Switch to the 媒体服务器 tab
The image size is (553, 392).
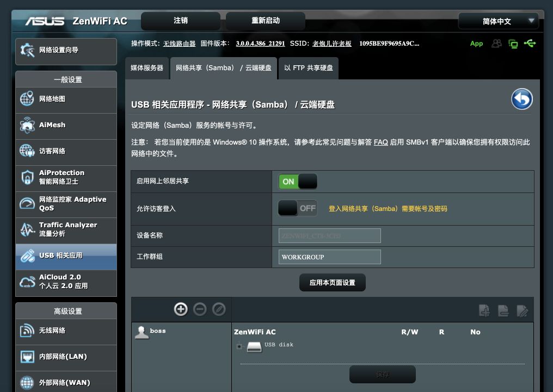point(147,68)
